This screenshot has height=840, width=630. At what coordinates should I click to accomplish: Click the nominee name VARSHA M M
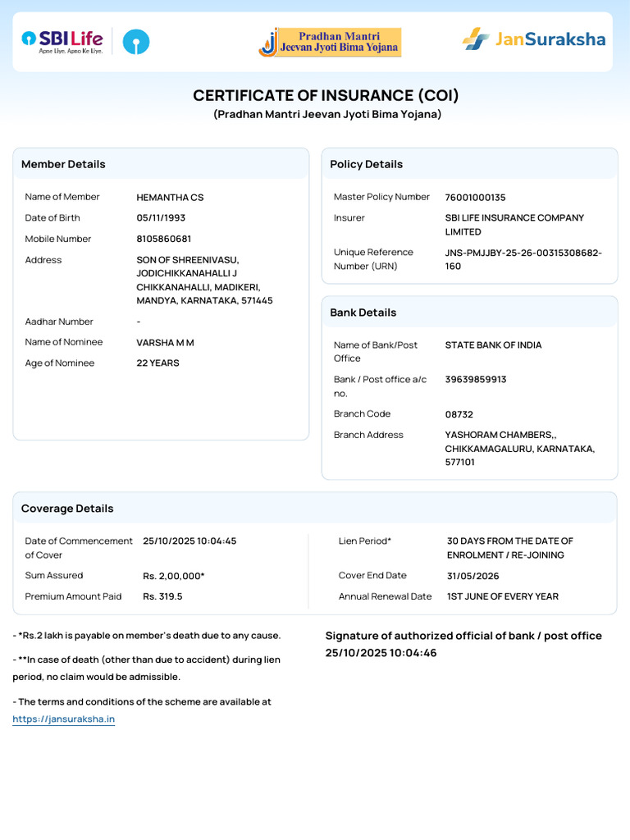tap(165, 342)
